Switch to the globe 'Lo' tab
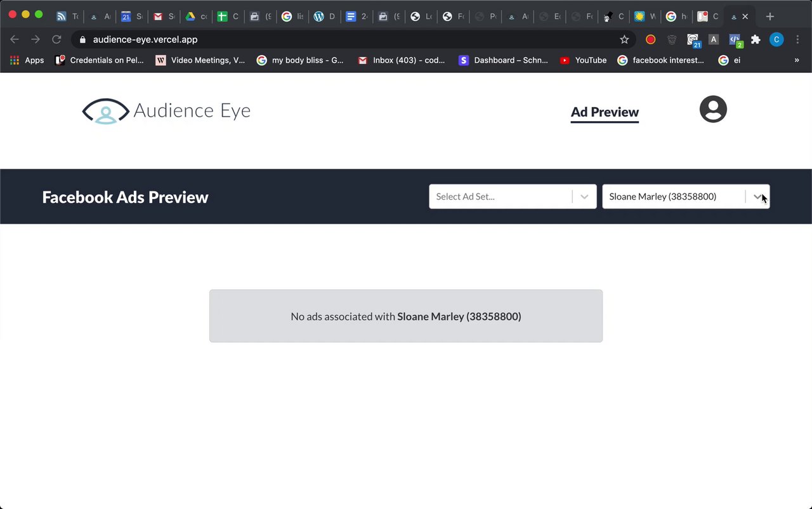Image resolution: width=812 pixels, height=509 pixels. tap(421, 16)
